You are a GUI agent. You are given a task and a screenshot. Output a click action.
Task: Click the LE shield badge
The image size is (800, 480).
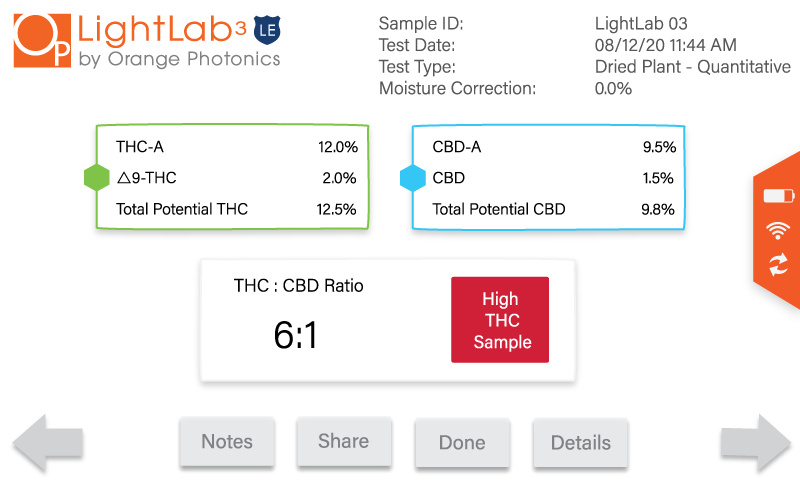[267, 30]
